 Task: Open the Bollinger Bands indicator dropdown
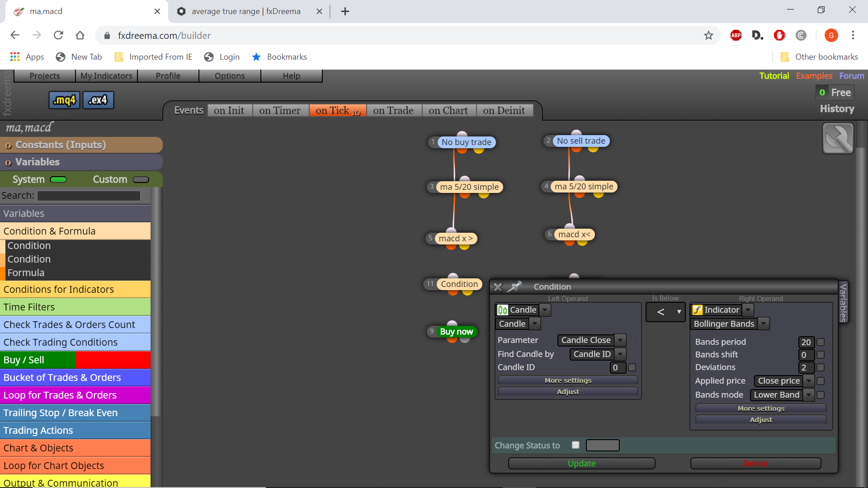click(764, 324)
